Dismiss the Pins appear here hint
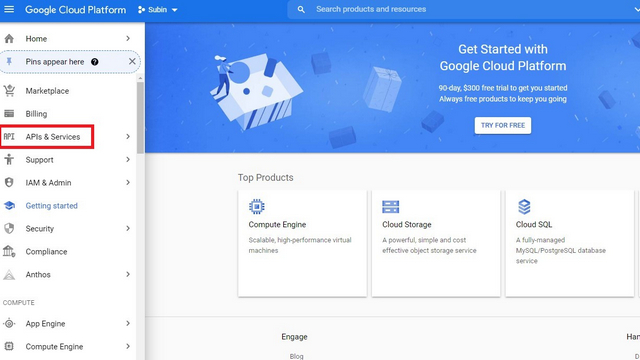Screen dimensions: 640x360 tap(132, 61)
